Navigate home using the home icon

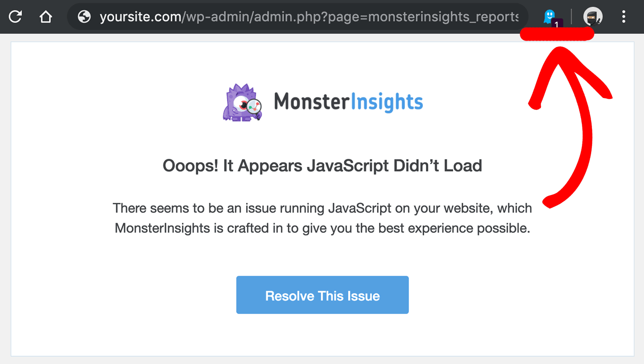pyautogui.click(x=46, y=16)
